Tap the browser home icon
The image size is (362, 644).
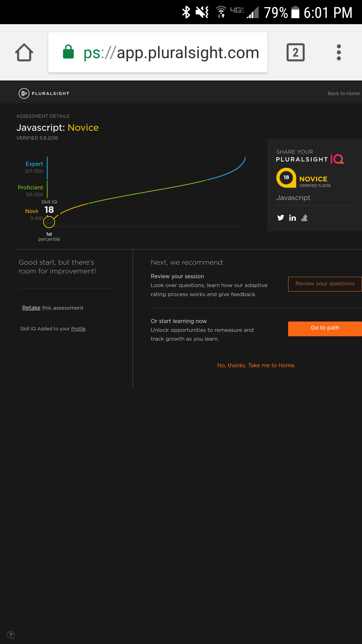[24, 52]
